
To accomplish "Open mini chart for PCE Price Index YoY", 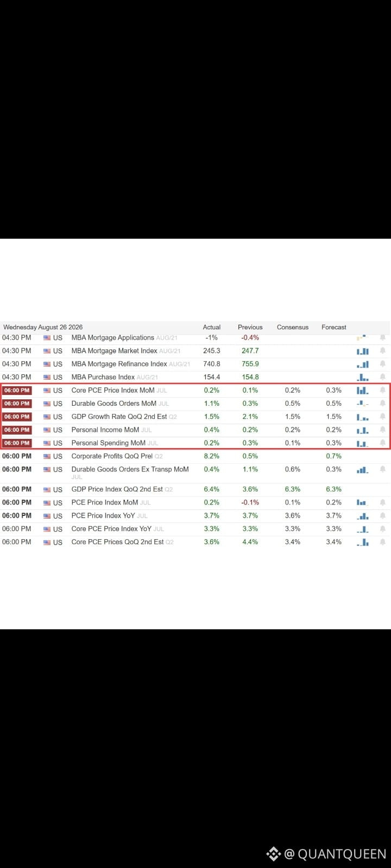I will (363, 516).
